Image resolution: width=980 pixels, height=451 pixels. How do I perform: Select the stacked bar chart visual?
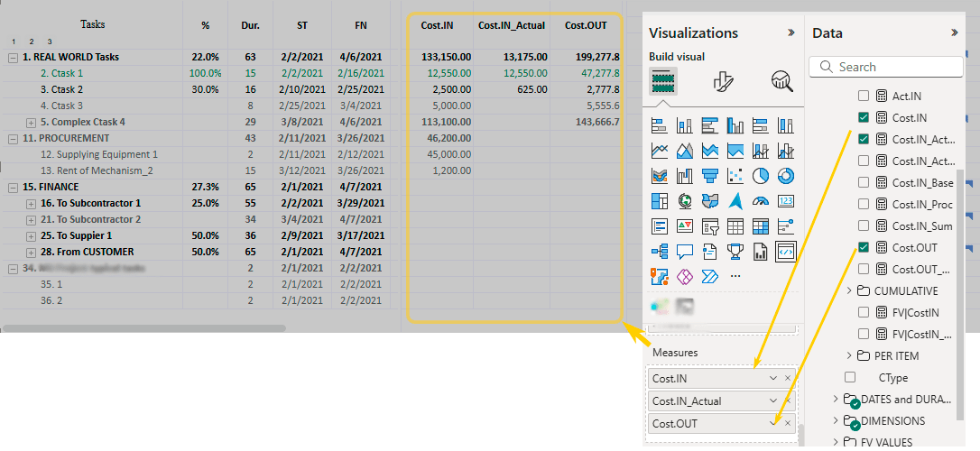660,126
